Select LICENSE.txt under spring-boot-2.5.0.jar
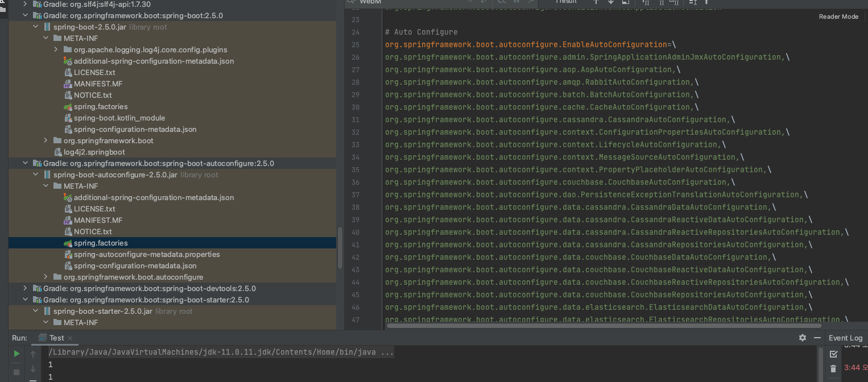868x382 pixels. tap(94, 72)
